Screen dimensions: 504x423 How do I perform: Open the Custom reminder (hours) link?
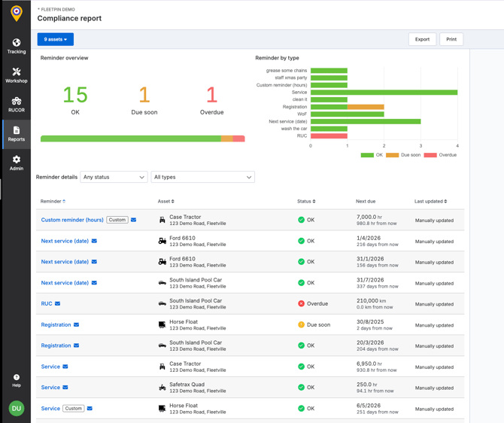tap(72, 220)
